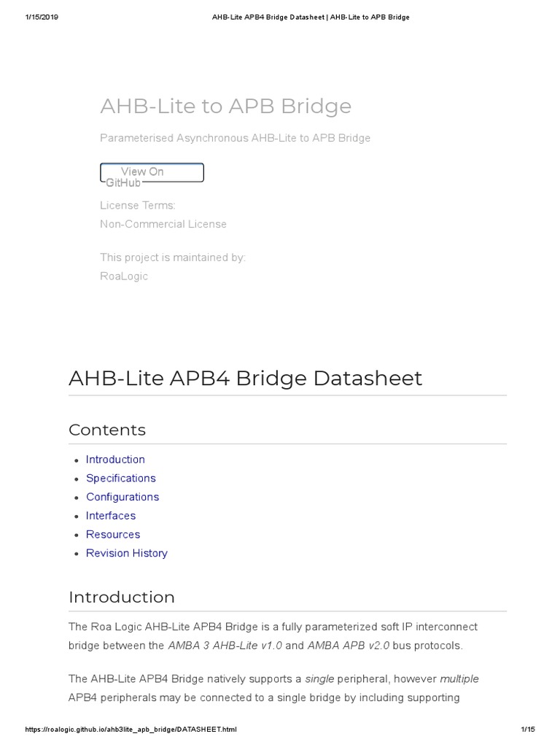Click the 'AHB-Lite APB4 Bridge Datasheet' heading
Viewport: 560px width, 747px height.
[x=245, y=379]
